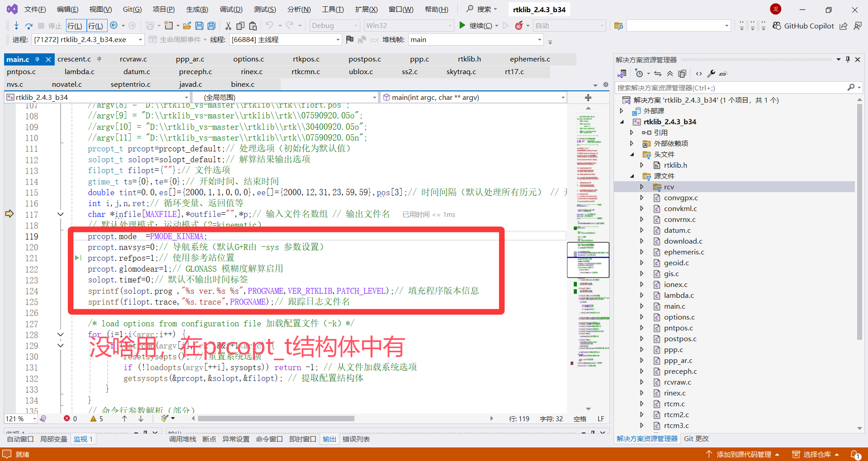Open the 调试(D) menu

click(231, 9)
